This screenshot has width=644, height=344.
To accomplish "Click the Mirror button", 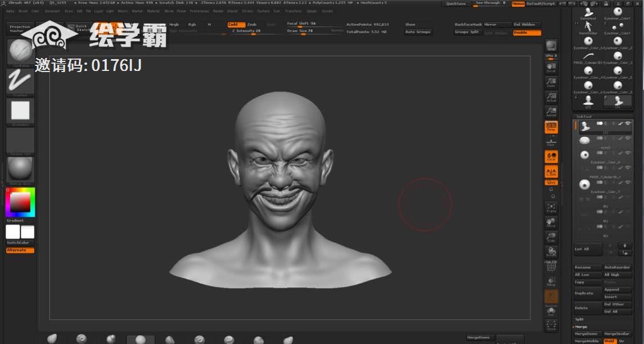I will pyautogui.click(x=497, y=25).
